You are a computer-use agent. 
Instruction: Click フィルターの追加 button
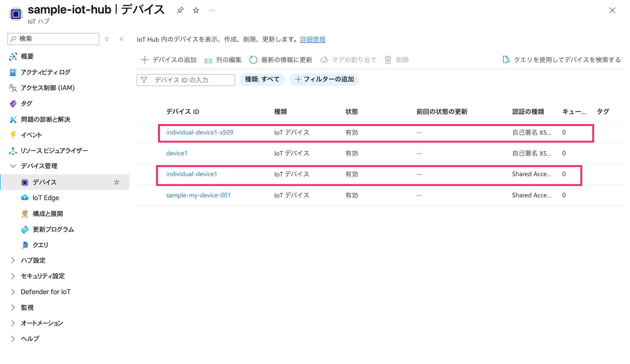click(x=324, y=79)
